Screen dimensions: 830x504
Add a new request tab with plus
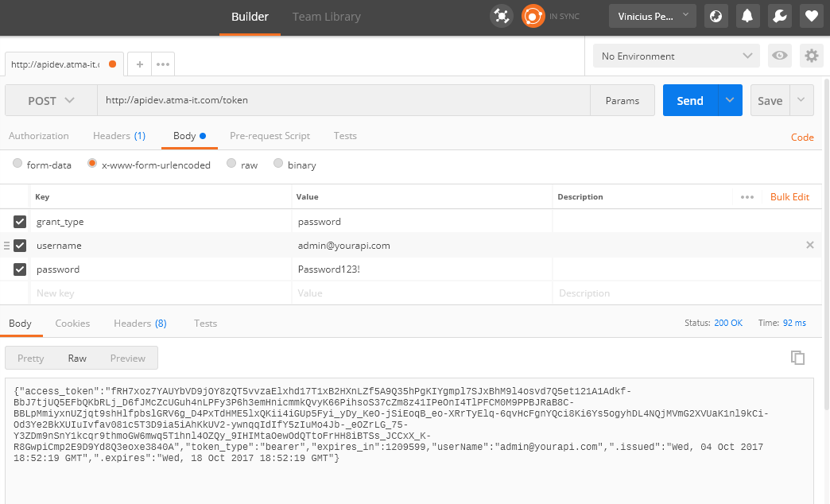pos(140,64)
